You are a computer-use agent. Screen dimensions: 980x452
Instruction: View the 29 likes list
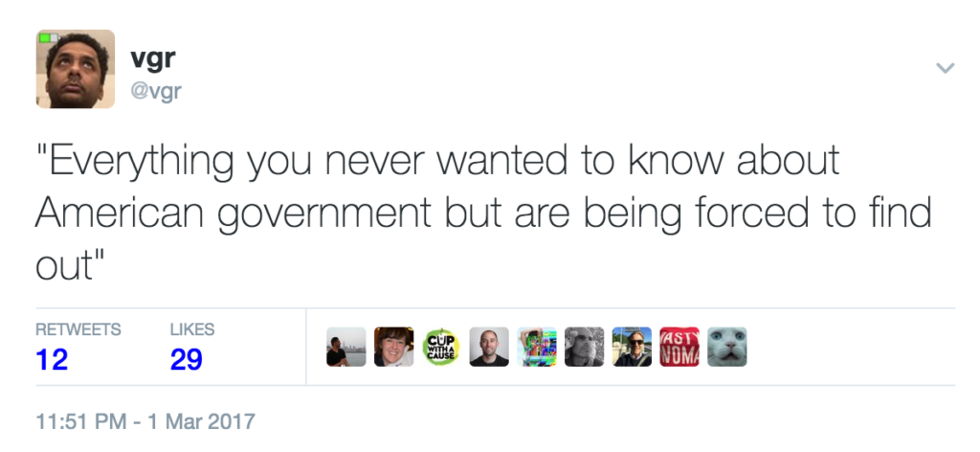coord(186,360)
